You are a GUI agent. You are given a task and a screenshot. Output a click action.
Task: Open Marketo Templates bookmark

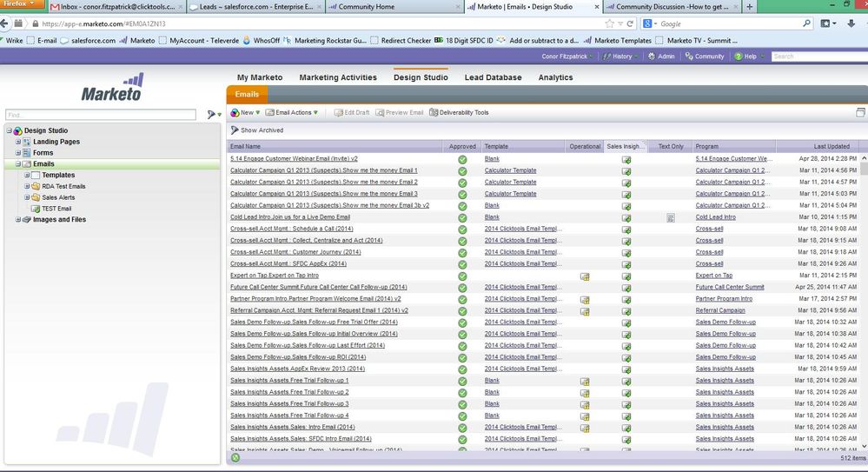[x=619, y=41]
